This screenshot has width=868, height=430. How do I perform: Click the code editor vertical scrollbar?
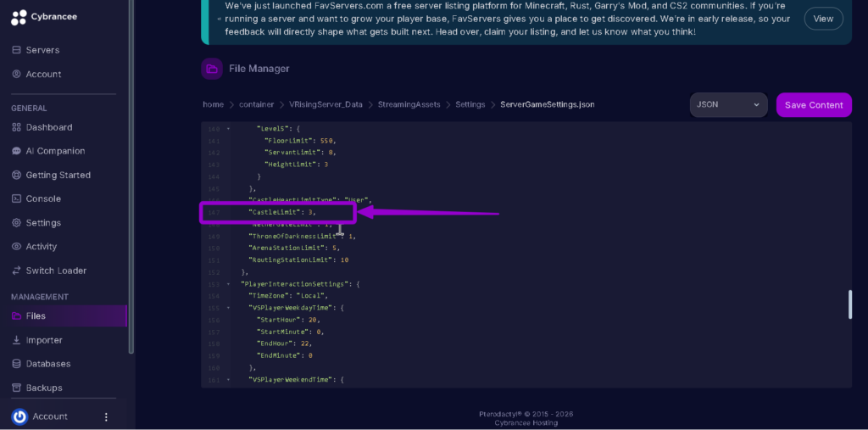click(x=850, y=304)
